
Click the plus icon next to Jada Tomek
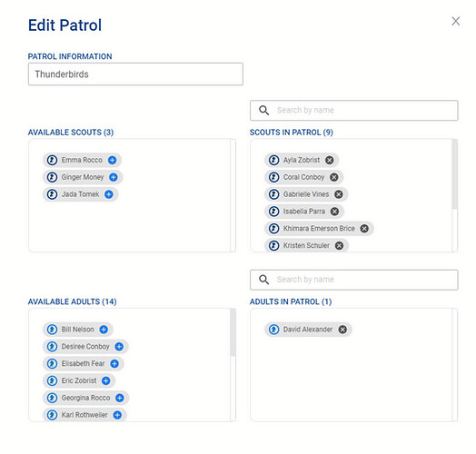109,194
